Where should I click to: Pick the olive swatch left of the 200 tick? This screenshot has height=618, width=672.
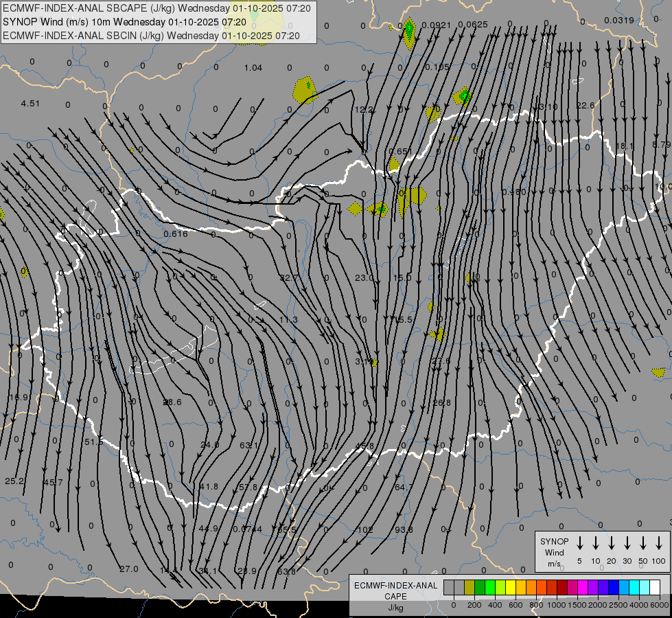(470, 587)
